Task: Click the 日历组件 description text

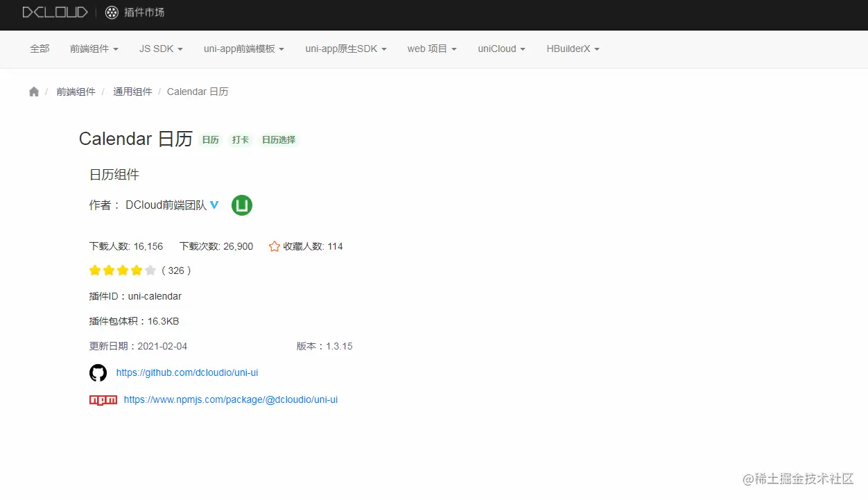Action: [114, 175]
